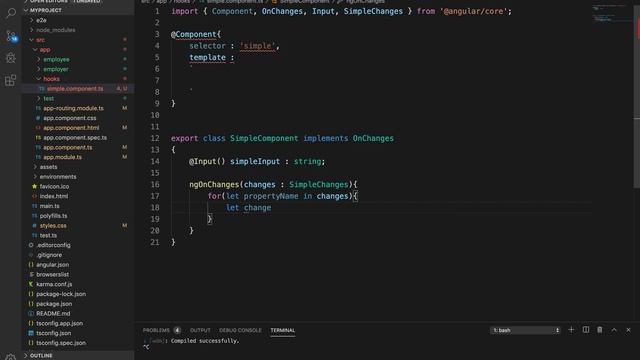
Task: Open main.ts file
Action: click(x=49, y=206)
